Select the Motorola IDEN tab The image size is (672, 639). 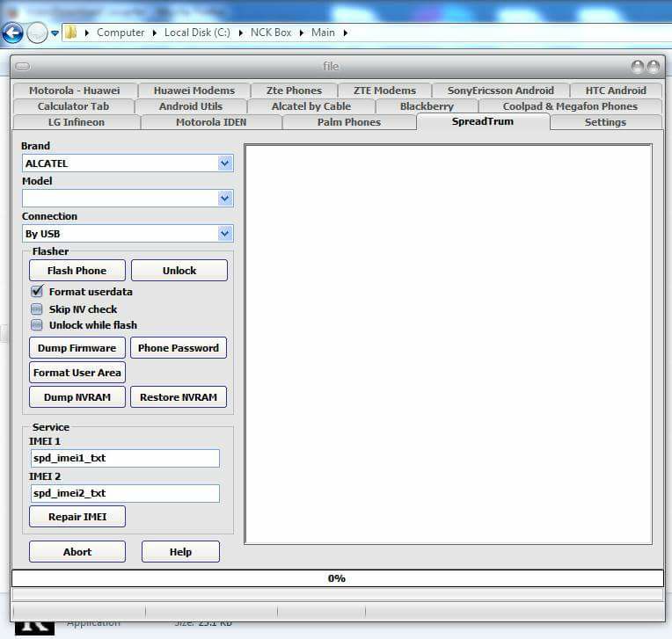click(211, 122)
